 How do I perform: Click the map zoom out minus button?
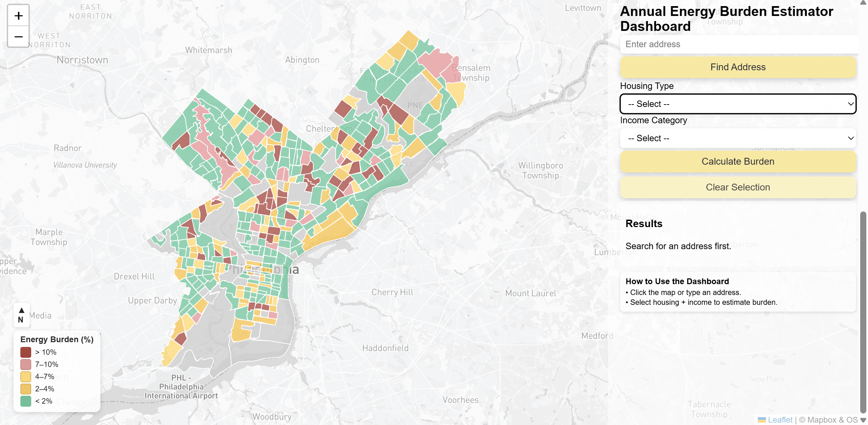pyautogui.click(x=19, y=36)
